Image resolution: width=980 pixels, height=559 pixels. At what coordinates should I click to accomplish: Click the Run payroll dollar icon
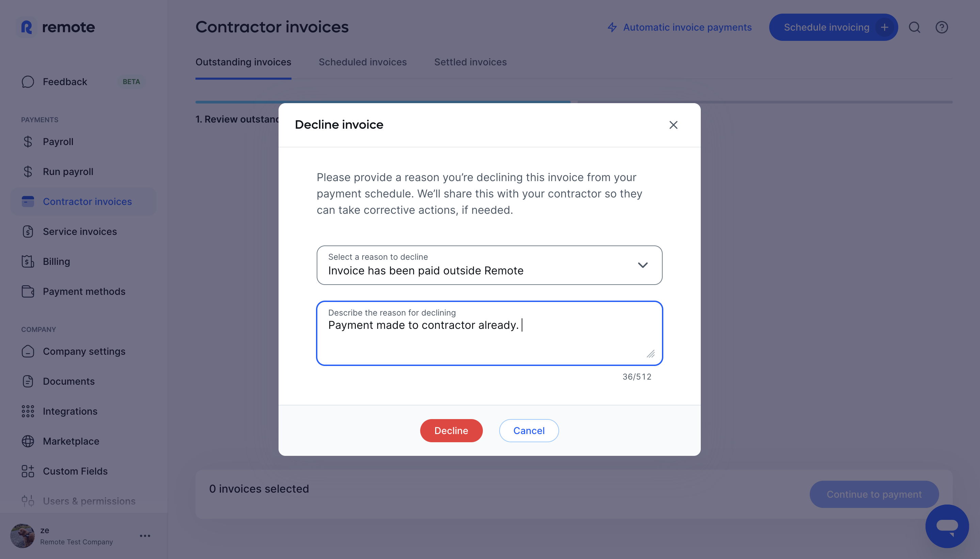point(28,172)
